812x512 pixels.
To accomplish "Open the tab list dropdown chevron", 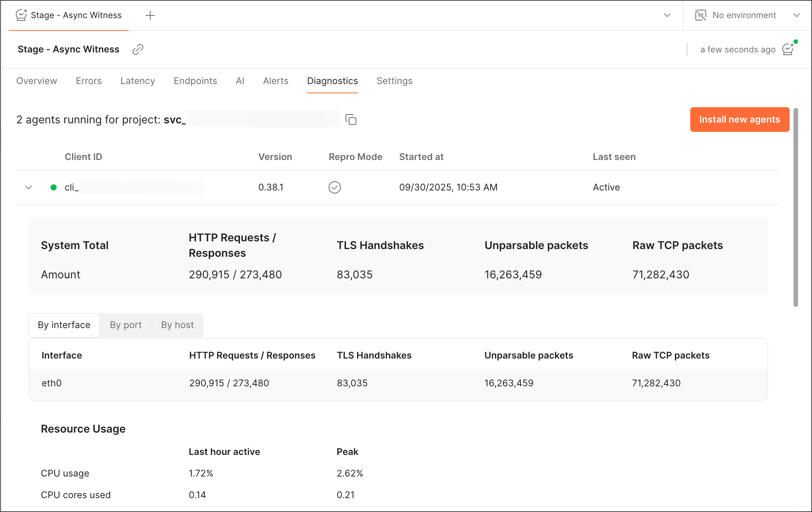I will point(667,15).
